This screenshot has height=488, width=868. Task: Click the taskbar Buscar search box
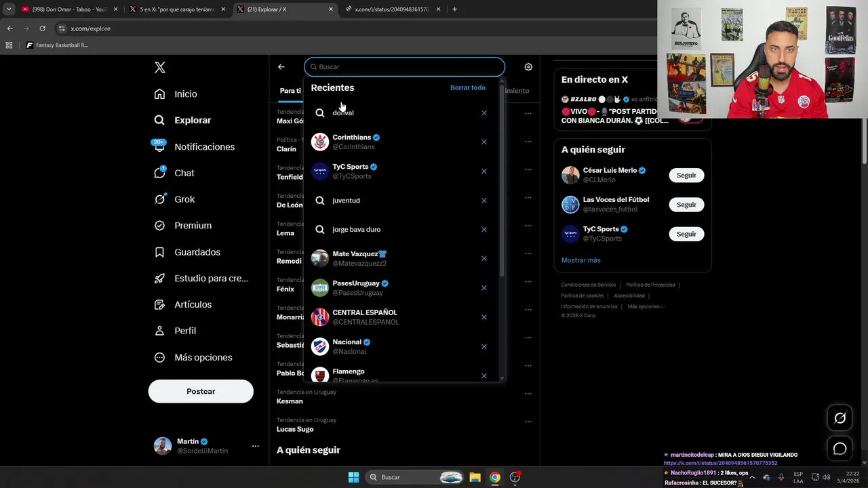click(415, 477)
